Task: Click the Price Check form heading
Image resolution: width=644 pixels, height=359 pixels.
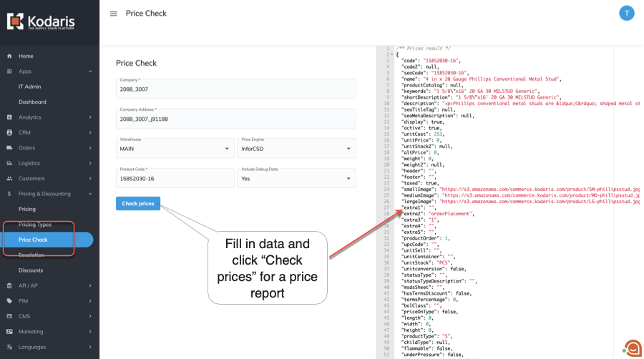Action: [x=137, y=63]
